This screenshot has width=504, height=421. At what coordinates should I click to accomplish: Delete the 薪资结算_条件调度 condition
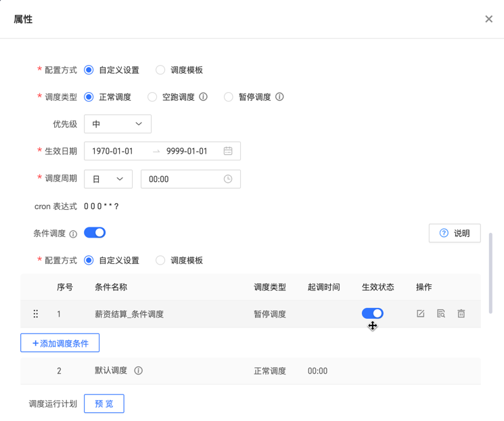pyautogui.click(x=461, y=313)
